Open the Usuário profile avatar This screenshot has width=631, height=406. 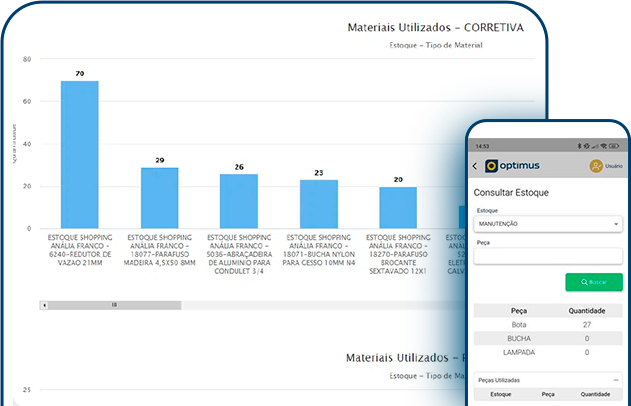(597, 166)
